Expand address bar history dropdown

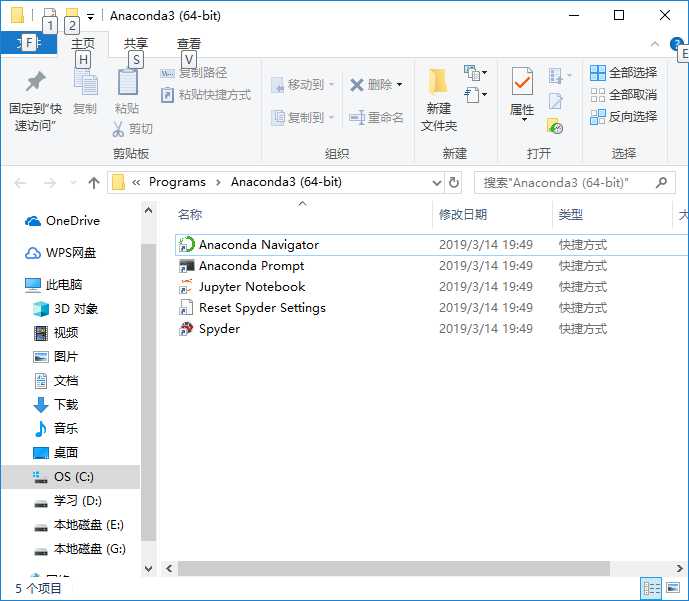436,182
